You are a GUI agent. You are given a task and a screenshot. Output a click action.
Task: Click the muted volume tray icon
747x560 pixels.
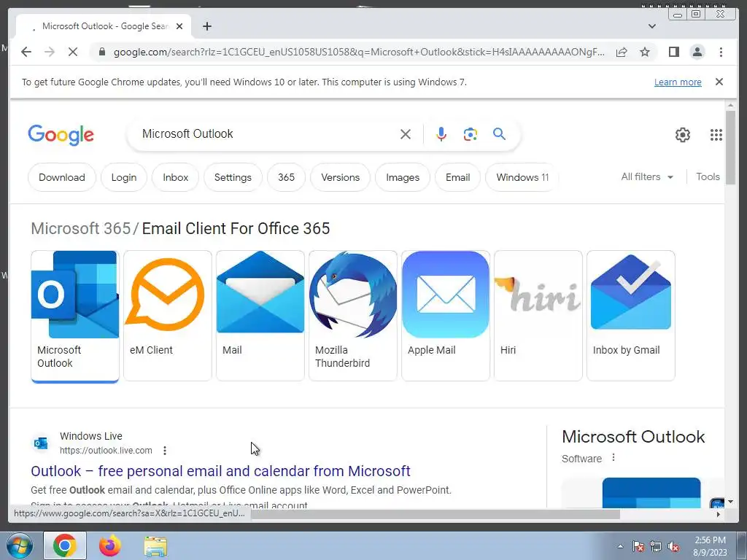click(x=673, y=547)
